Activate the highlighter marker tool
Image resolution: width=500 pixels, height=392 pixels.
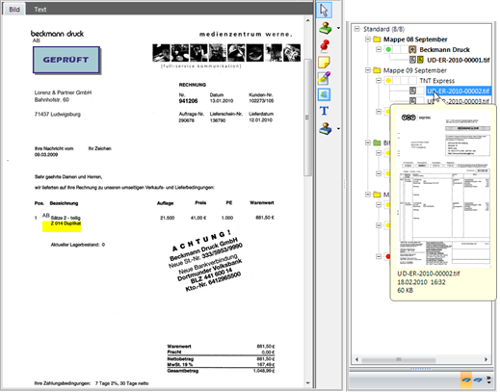click(324, 78)
